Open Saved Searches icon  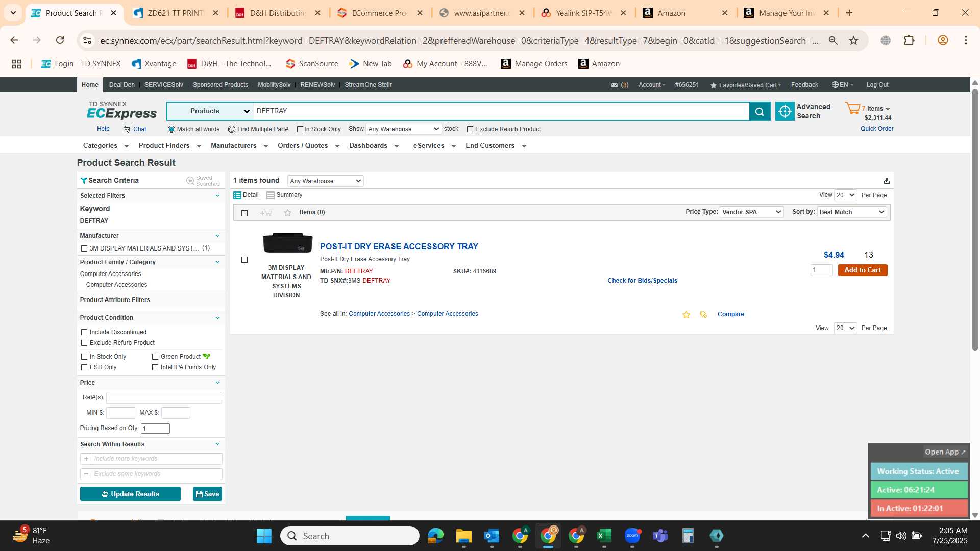[190, 181]
